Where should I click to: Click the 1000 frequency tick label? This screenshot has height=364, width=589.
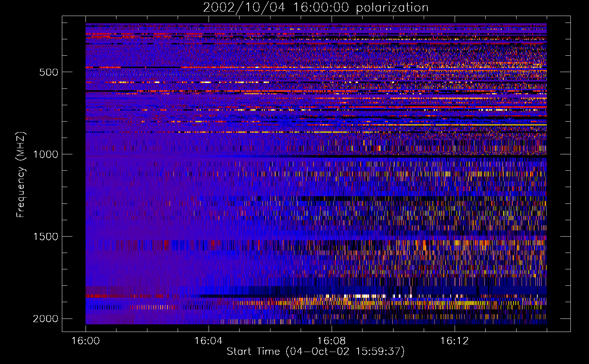point(46,154)
